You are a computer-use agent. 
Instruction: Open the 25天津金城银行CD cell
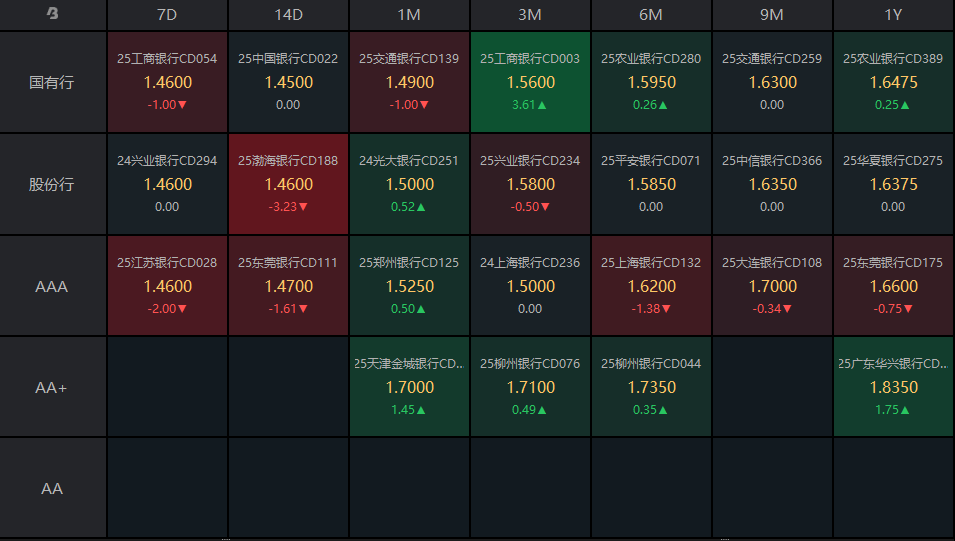coord(409,387)
